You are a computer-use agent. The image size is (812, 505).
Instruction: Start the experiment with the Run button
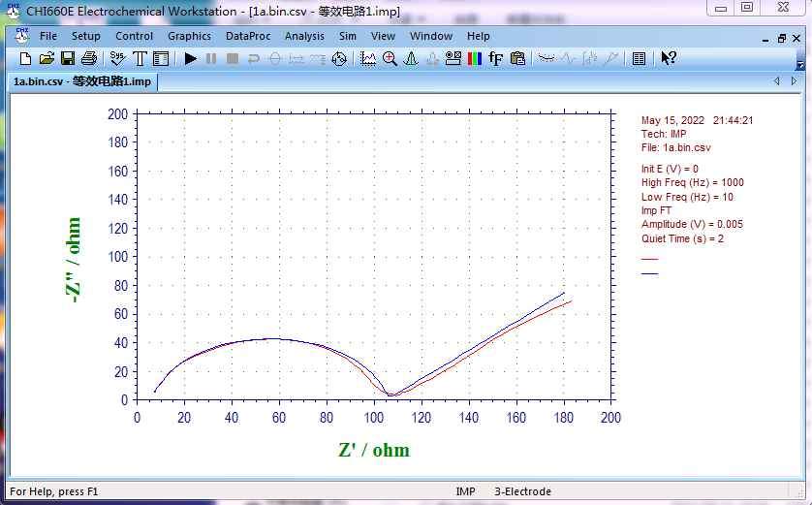point(191,59)
